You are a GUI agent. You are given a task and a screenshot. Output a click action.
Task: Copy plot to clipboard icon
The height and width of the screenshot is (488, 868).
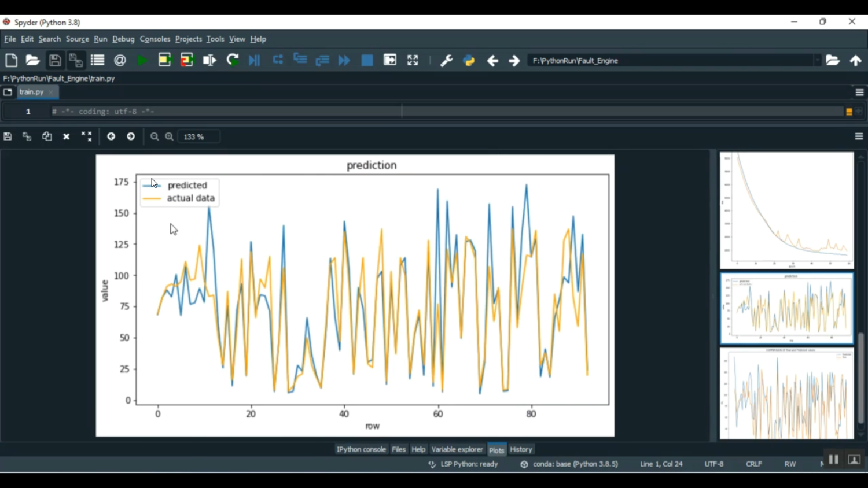(x=47, y=136)
